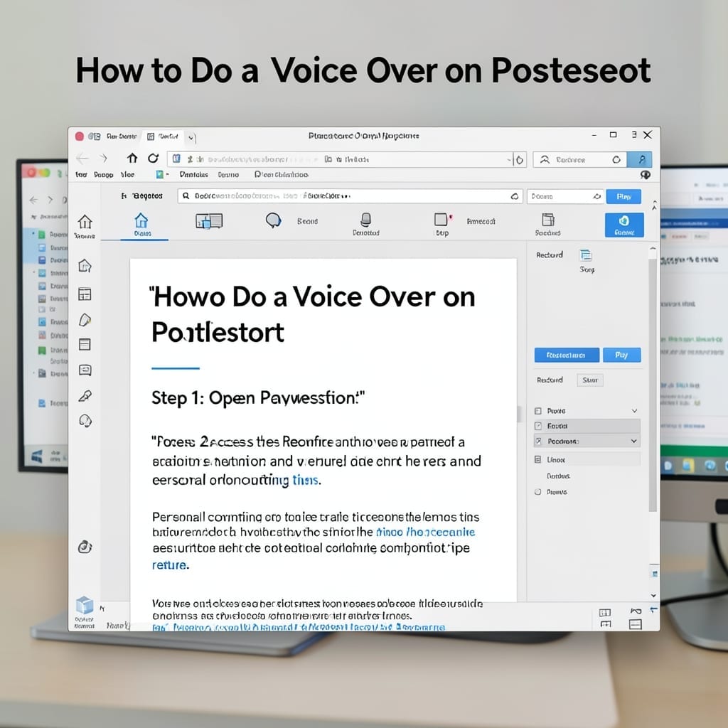Click the lone circular icon low in left sidebar
Screen dimensions: 728x728
(85, 547)
